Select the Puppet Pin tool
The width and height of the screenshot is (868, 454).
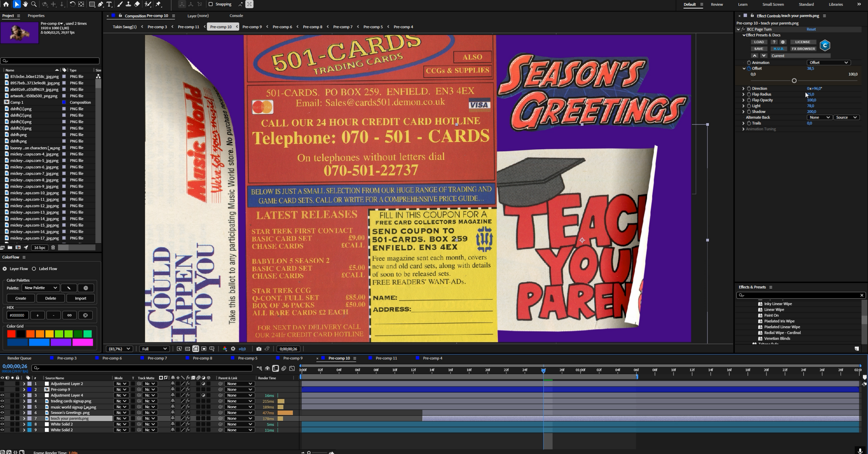(x=158, y=4)
